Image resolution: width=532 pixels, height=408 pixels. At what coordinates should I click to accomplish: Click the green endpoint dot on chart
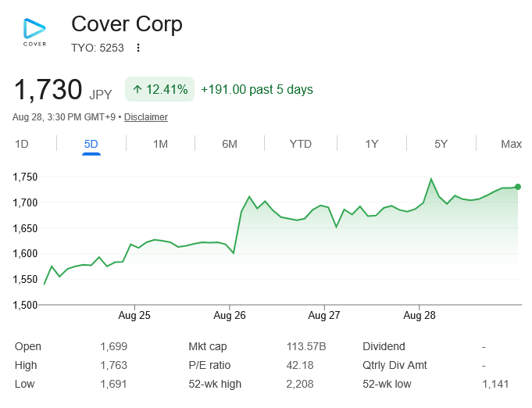click(x=518, y=187)
